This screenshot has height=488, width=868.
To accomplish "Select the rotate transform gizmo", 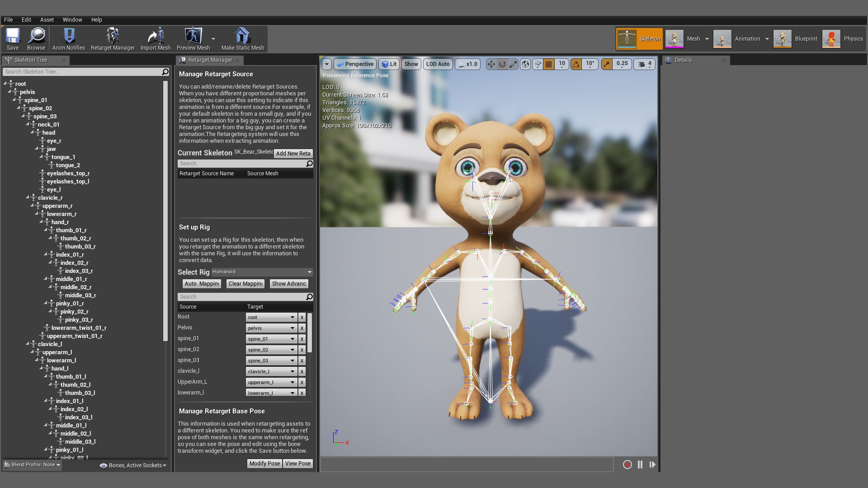I will pos(502,64).
